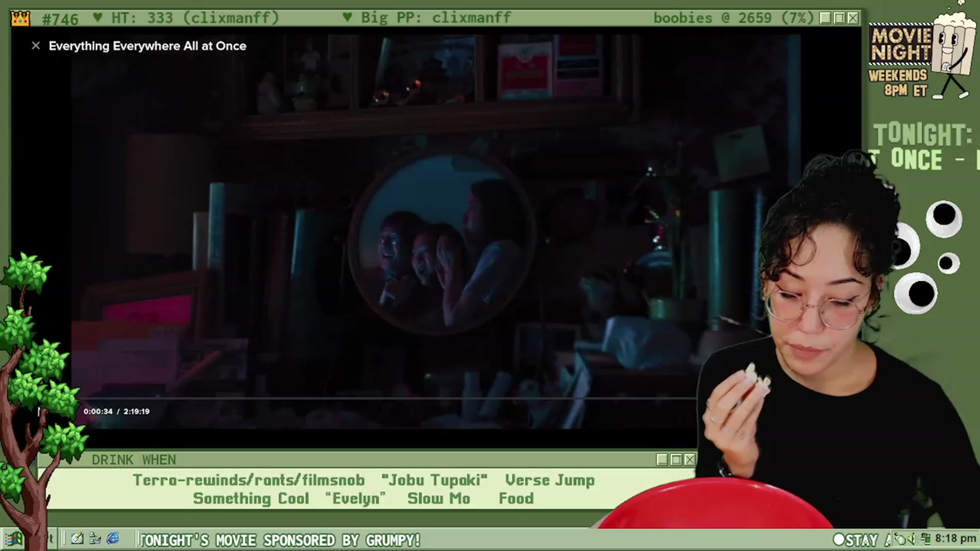
Task: Click the #746 counter text
Action: [60, 19]
